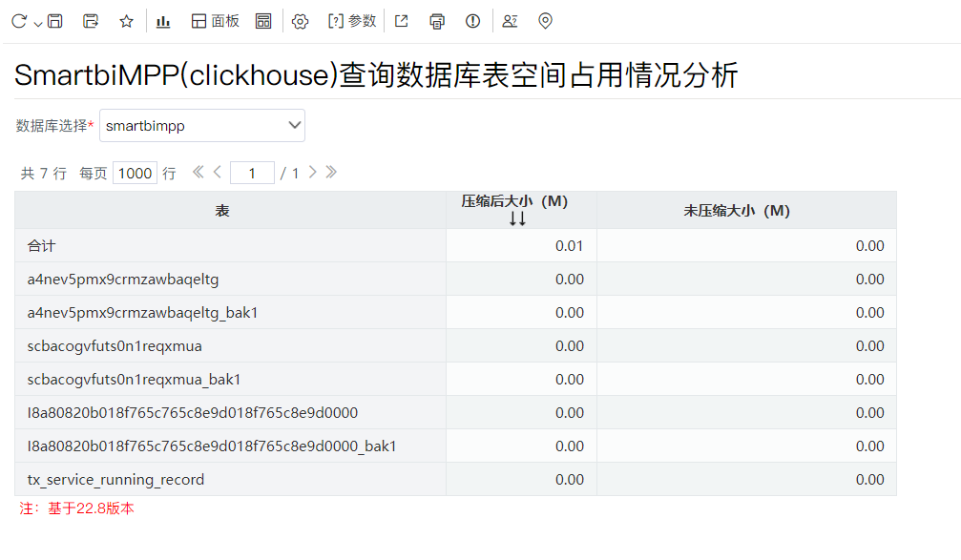Add report to favorites with star icon

126,21
